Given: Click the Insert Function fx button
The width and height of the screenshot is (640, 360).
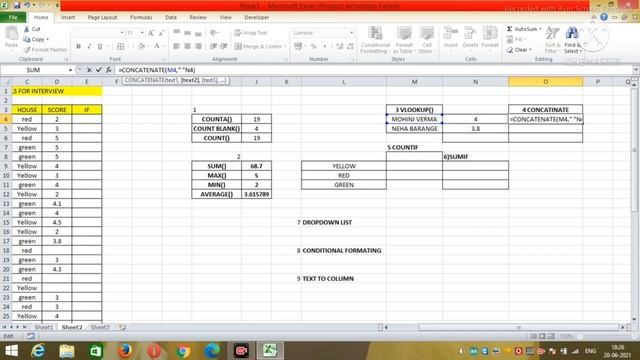Looking at the screenshot, I should pyautogui.click(x=109, y=70).
